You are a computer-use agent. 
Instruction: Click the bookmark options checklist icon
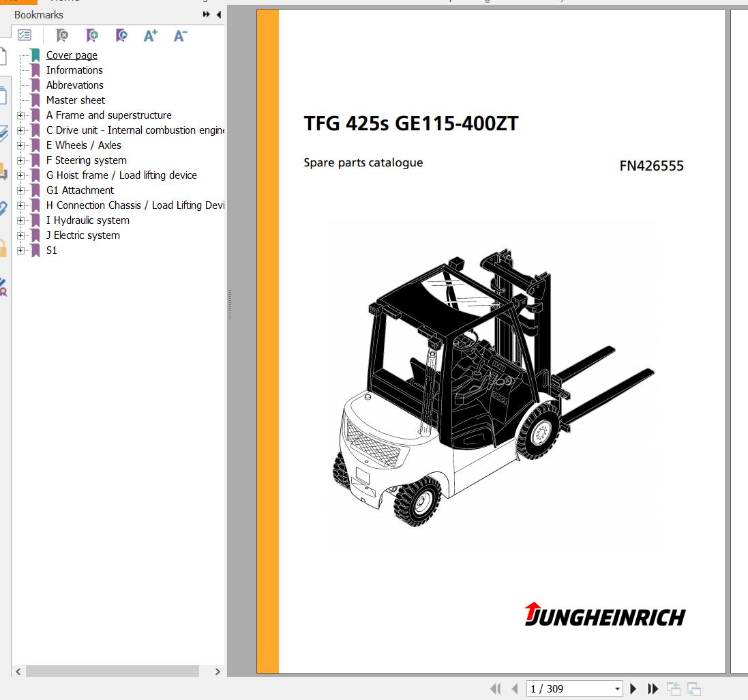(x=25, y=35)
